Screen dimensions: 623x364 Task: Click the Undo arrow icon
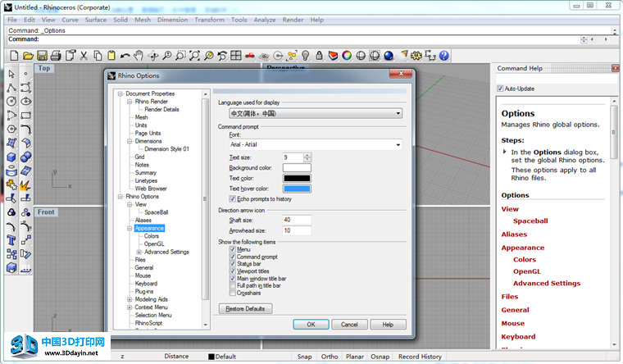(125, 56)
